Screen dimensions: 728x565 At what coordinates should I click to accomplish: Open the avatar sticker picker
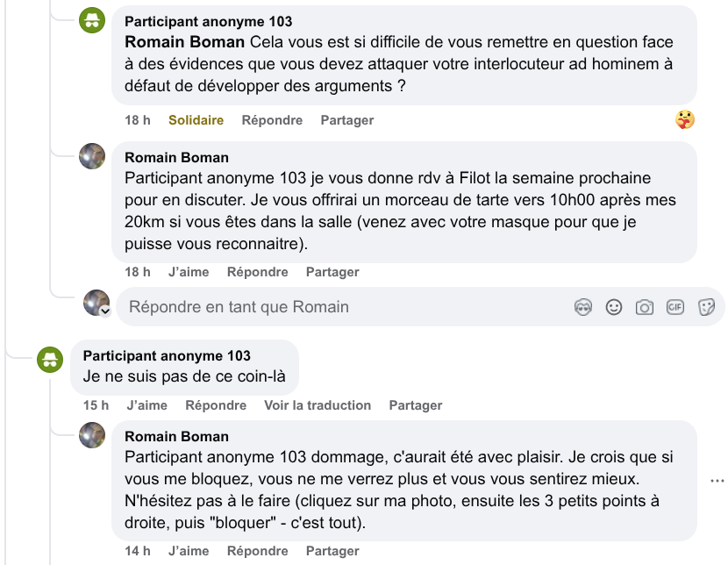click(x=583, y=307)
